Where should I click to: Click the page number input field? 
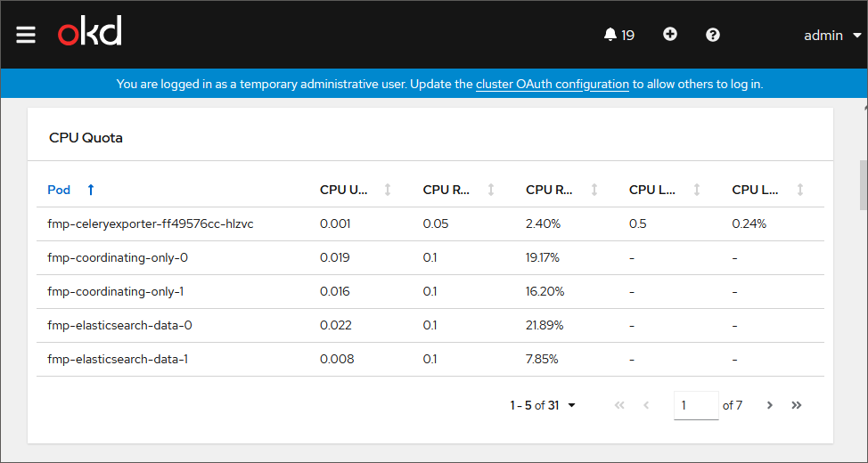(696, 405)
